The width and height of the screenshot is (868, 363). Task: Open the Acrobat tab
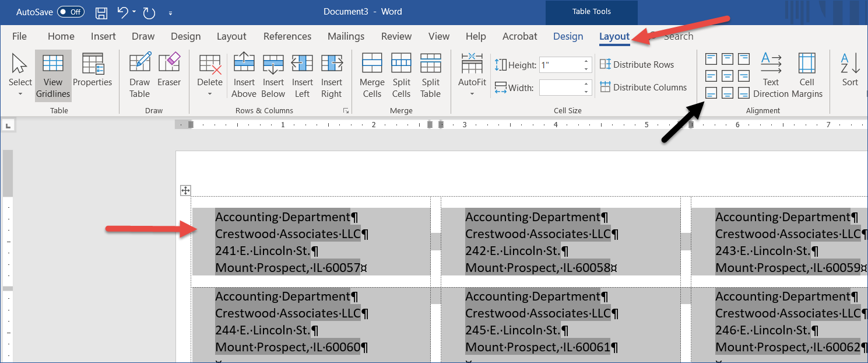point(519,36)
